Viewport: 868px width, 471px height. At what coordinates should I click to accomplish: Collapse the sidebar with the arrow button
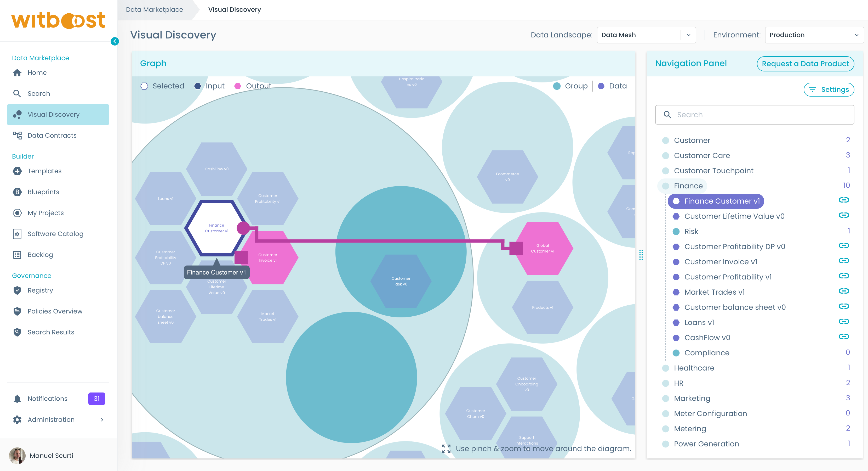coord(115,41)
